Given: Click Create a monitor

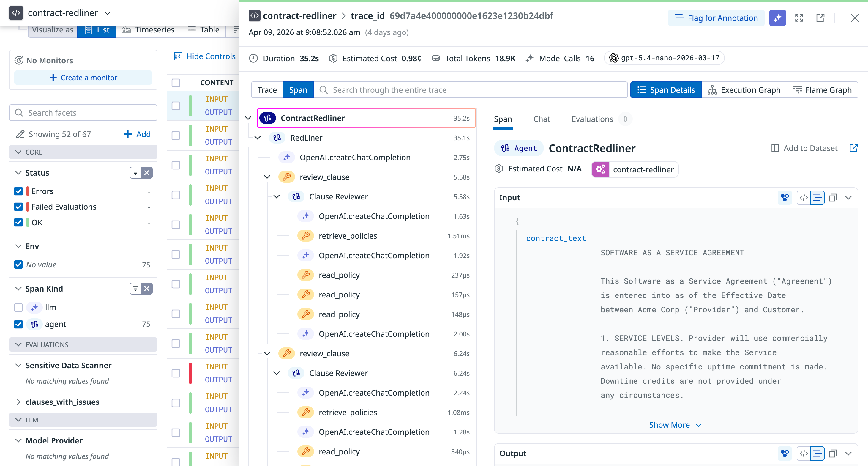Looking at the screenshot, I should pyautogui.click(x=83, y=78).
